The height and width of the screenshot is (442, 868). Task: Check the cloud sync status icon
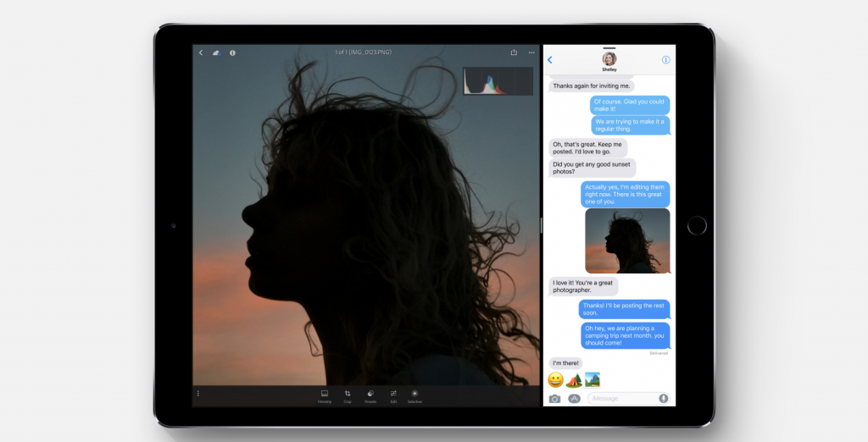click(216, 52)
